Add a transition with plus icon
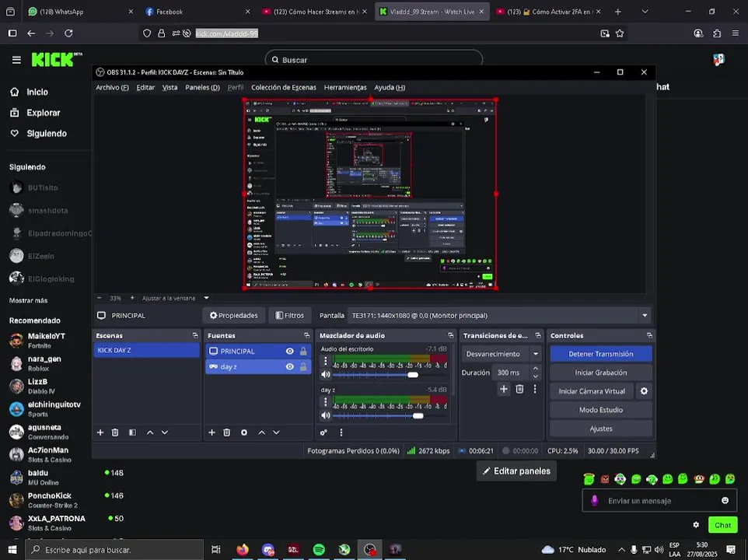This screenshot has height=560, width=748. 504,389
